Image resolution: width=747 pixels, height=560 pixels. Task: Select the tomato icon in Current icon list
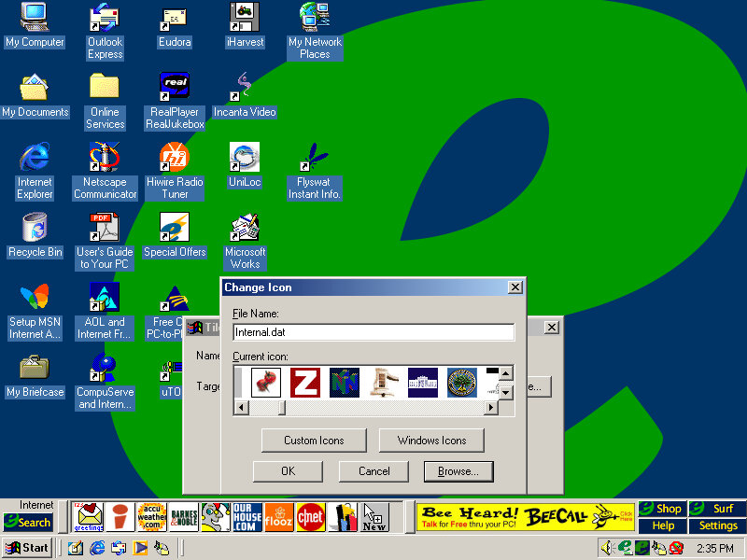266,383
